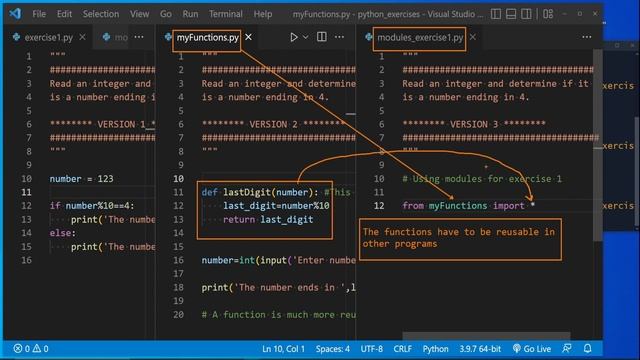Click the horizontal scrollbar of right editor
640x360 pixels.
click(486, 336)
